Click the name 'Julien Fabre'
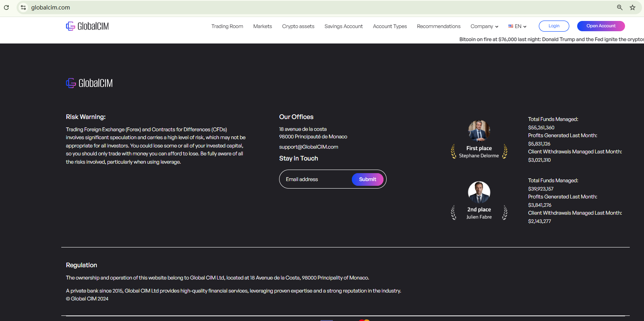This screenshot has height=321, width=644. tap(479, 217)
